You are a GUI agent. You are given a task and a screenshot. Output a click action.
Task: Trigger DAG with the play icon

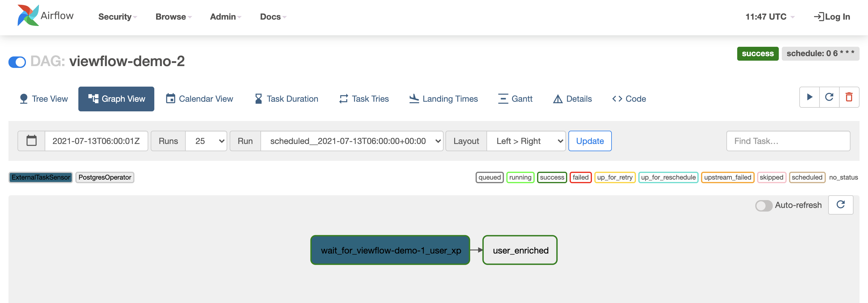(x=809, y=97)
